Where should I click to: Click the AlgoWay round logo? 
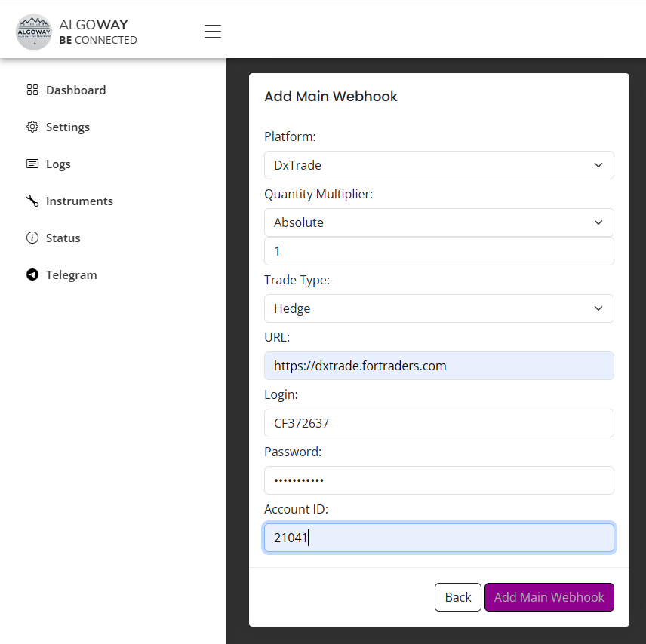point(34,32)
